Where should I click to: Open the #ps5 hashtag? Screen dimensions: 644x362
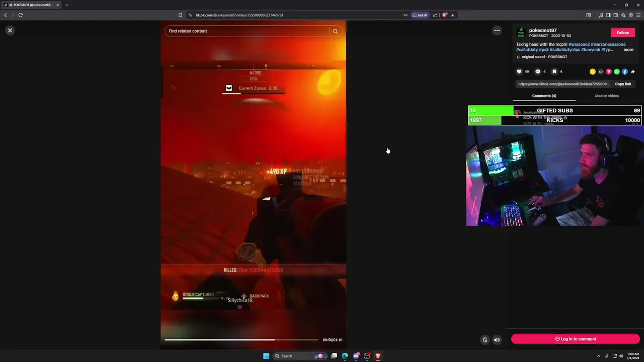pyautogui.click(x=544, y=50)
